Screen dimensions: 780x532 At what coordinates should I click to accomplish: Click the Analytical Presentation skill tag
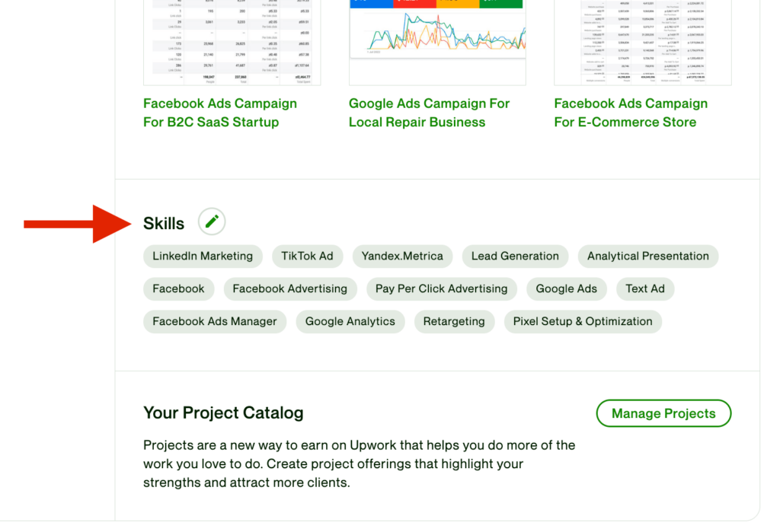tap(647, 256)
